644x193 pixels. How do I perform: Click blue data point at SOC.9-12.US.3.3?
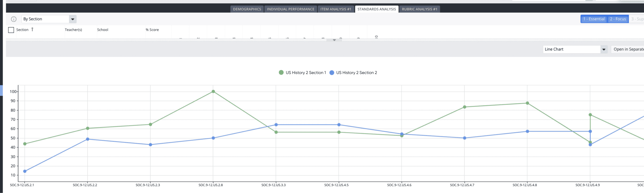276,125
